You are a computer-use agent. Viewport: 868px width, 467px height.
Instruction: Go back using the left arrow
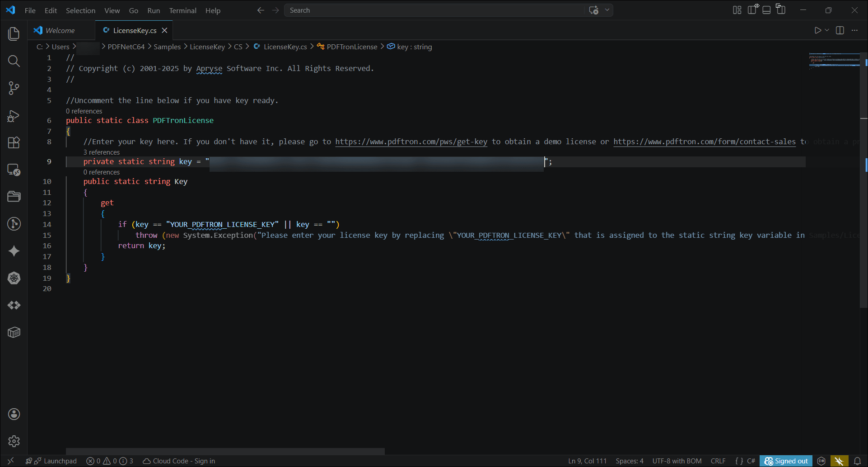click(x=261, y=10)
